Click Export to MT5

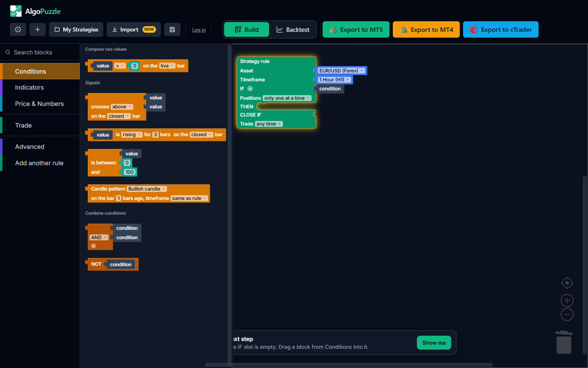tap(356, 29)
